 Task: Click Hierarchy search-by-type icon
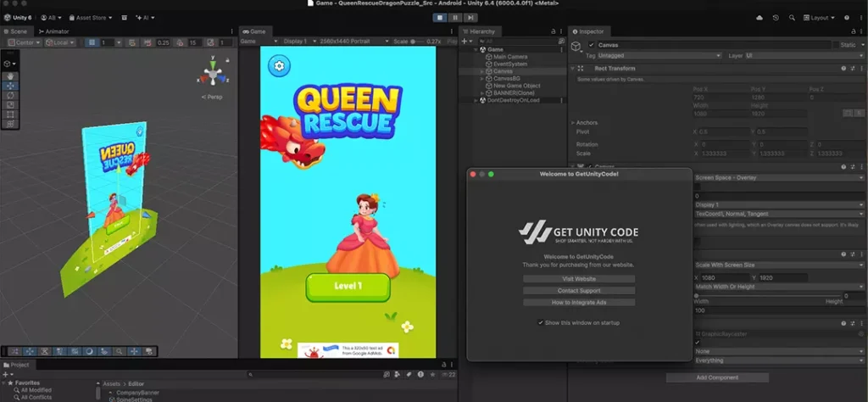click(561, 42)
